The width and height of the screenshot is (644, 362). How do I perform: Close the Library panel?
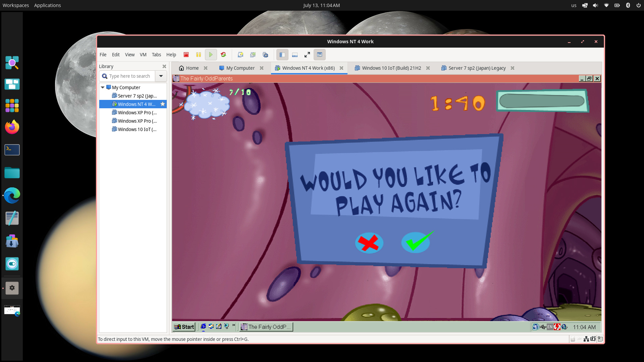164,66
